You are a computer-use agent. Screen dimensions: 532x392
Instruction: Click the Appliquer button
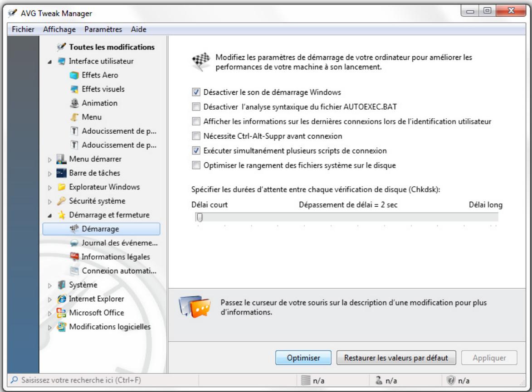click(489, 358)
